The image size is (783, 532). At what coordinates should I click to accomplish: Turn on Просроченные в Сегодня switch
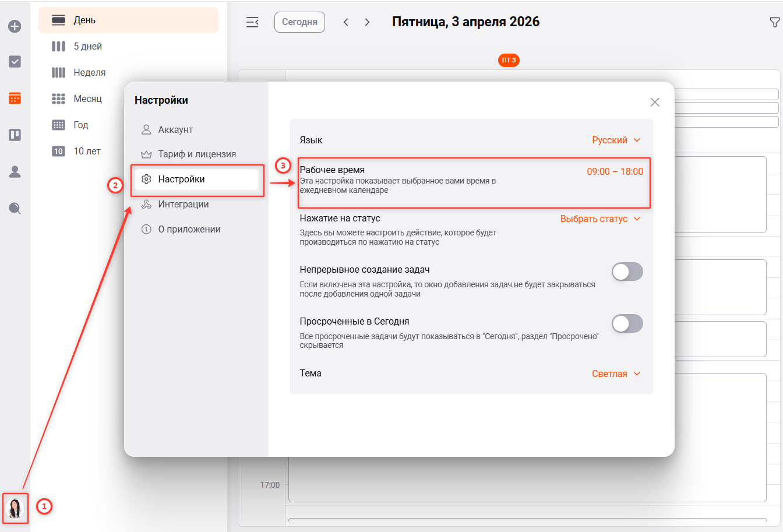click(627, 323)
